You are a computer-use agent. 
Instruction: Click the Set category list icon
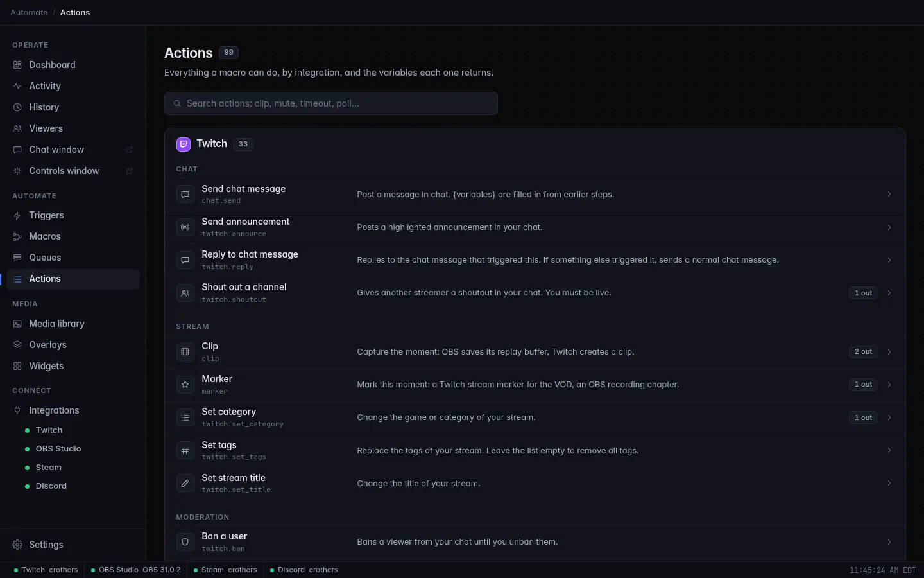coord(185,417)
